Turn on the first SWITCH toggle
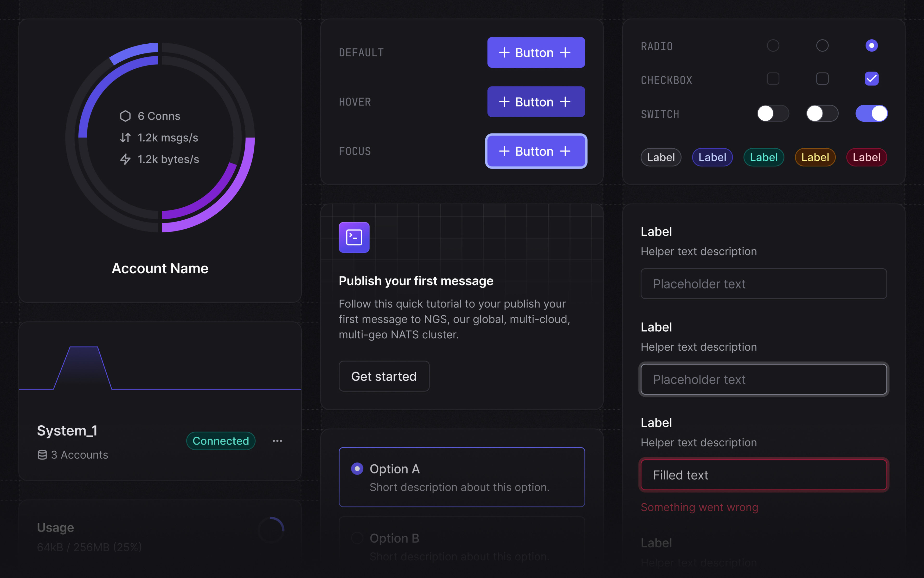Image resolution: width=924 pixels, height=578 pixels. 773,113
